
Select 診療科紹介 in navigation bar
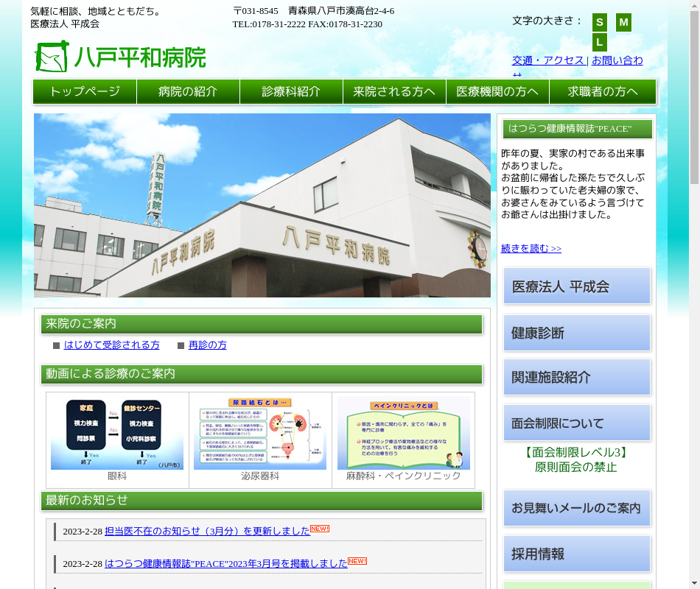291,92
